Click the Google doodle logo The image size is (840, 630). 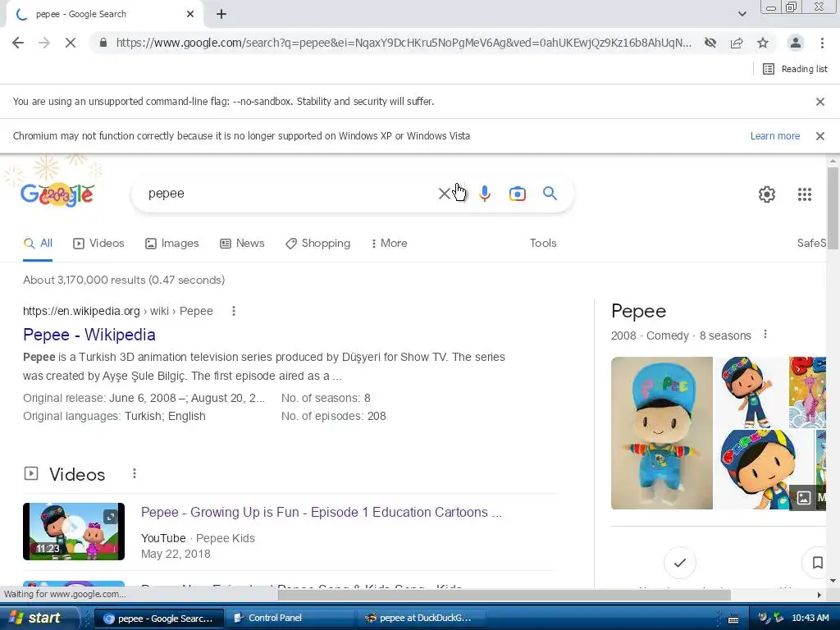coord(57,194)
